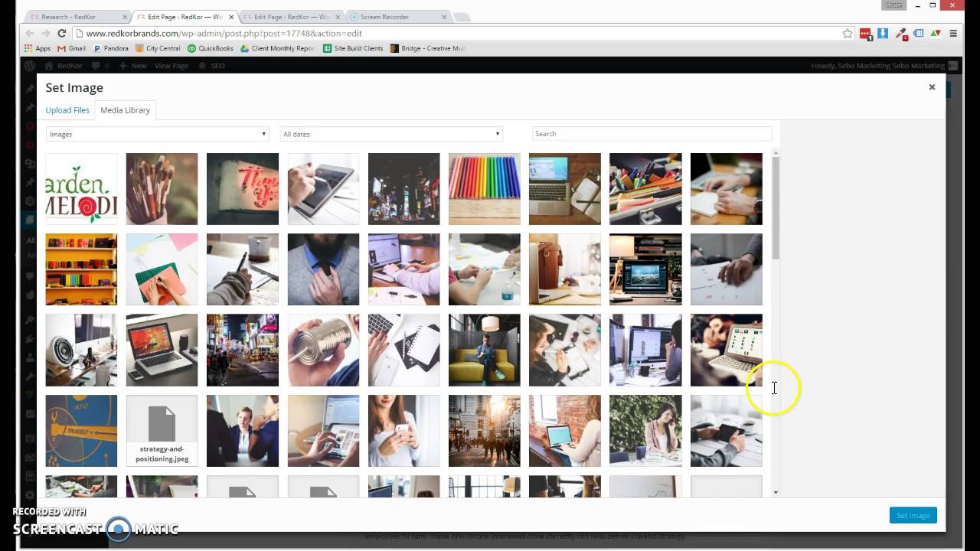Select the brown leather bag image
The width and height of the screenshot is (980, 551).
tap(565, 269)
